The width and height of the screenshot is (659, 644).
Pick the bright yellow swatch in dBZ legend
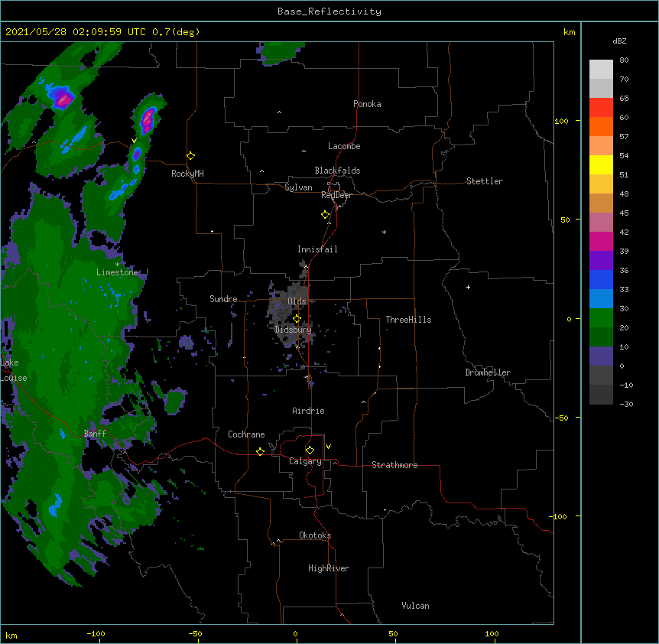click(601, 164)
